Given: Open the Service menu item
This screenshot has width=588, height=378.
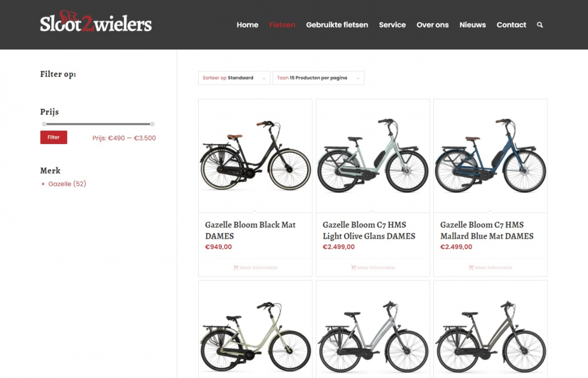Looking at the screenshot, I should (392, 25).
